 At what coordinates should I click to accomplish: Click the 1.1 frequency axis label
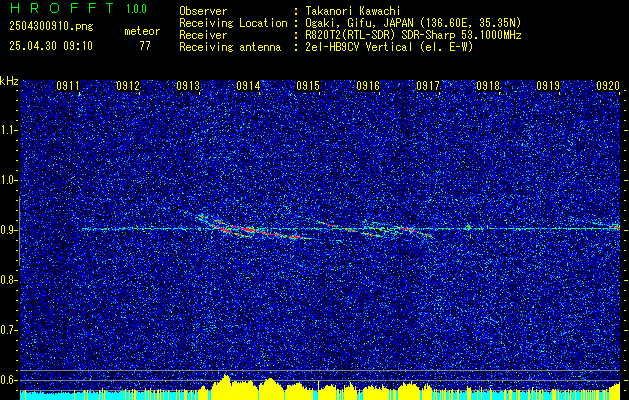pyautogui.click(x=8, y=130)
